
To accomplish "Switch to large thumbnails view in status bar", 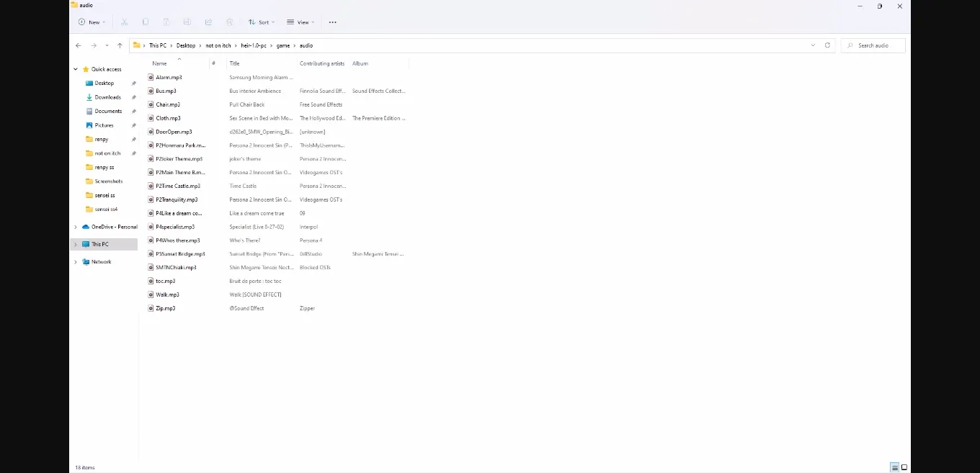I will pyautogui.click(x=904, y=467).
